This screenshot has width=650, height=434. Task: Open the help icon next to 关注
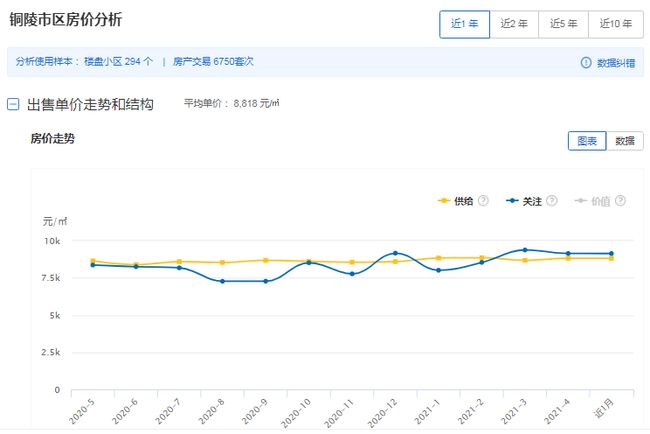552,201
